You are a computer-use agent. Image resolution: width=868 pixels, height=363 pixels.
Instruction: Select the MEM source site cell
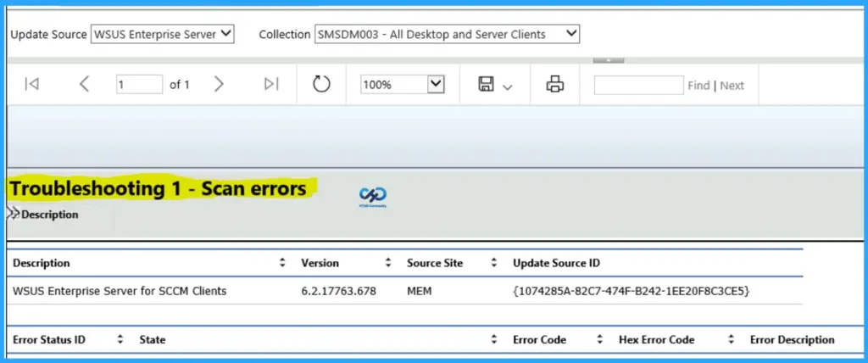(x=419, y=291)
